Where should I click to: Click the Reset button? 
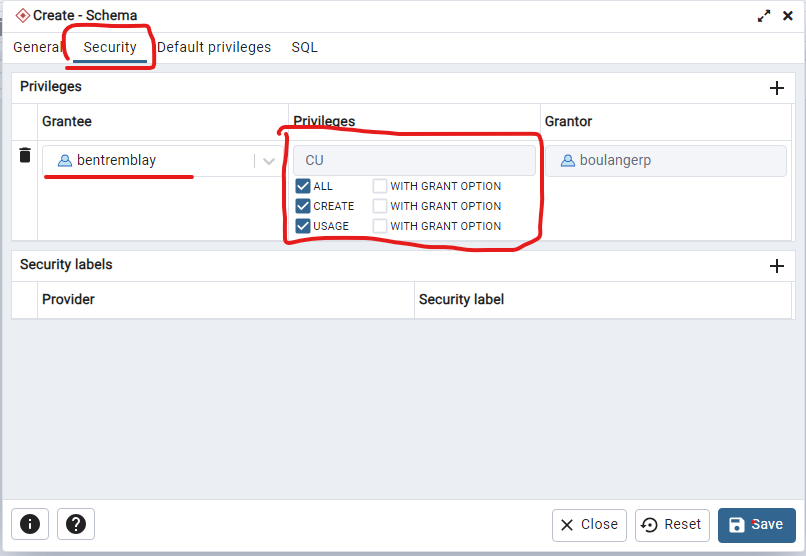tap(672, 525)
